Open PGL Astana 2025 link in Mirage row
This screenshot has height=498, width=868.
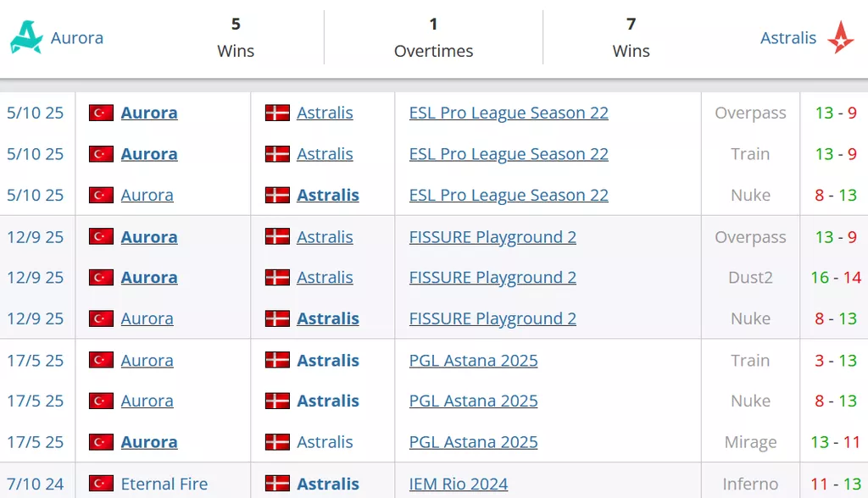point(473,442)
